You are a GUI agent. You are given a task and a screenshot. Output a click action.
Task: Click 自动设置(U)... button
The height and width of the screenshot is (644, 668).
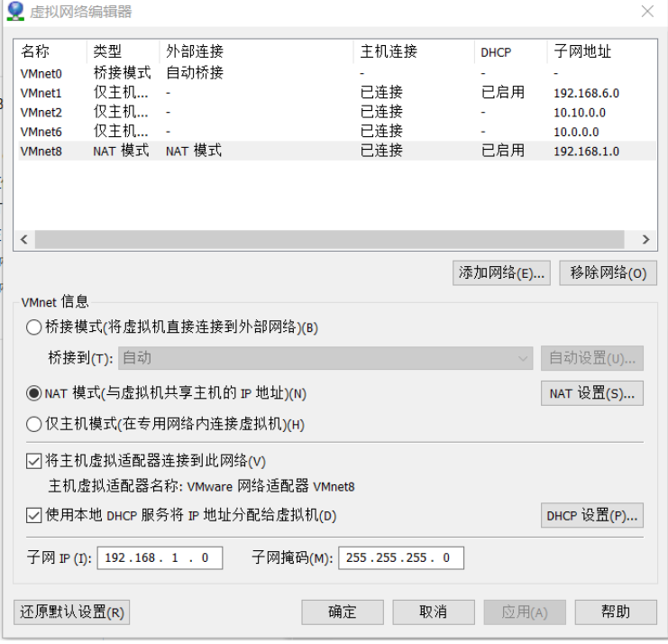(591, 358)
